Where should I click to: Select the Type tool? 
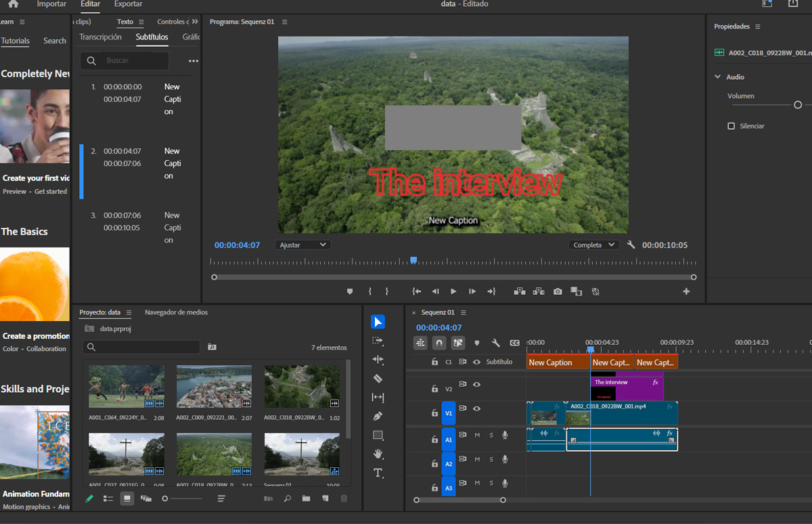(378, 473)
